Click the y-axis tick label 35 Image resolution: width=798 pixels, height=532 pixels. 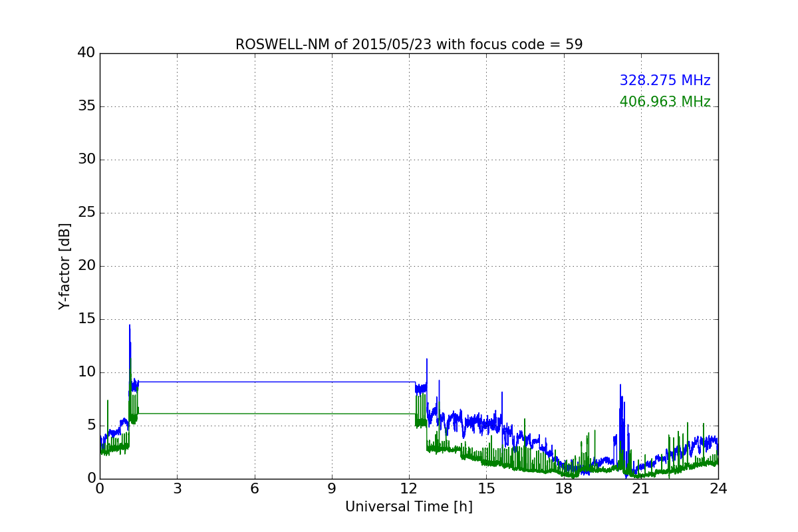click(86, 106)
